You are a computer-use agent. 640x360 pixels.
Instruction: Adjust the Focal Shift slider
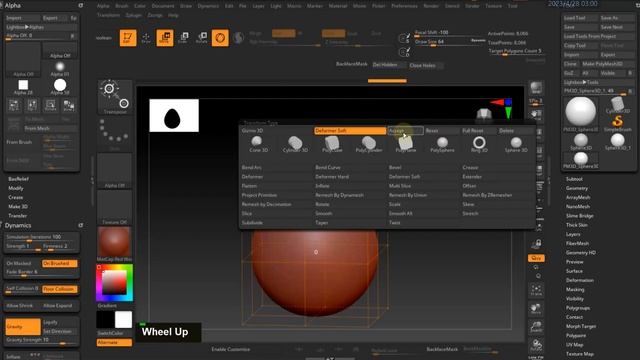(442, 32)
